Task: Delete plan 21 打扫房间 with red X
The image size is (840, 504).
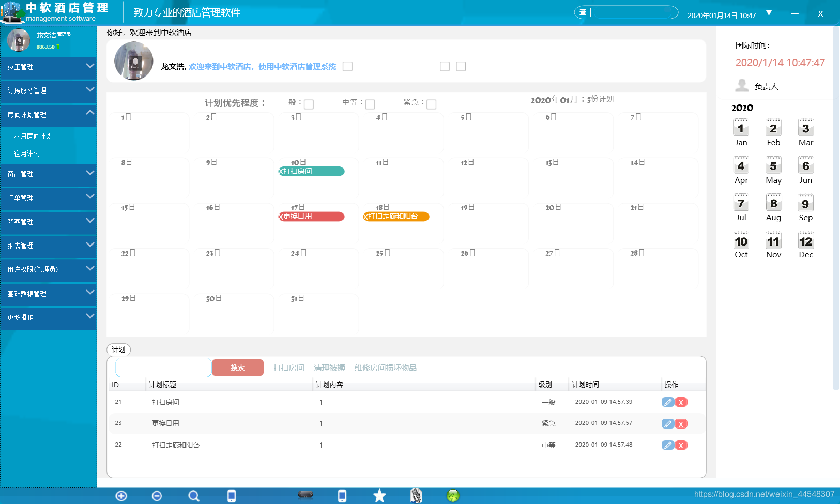Action: coord(681,402)
